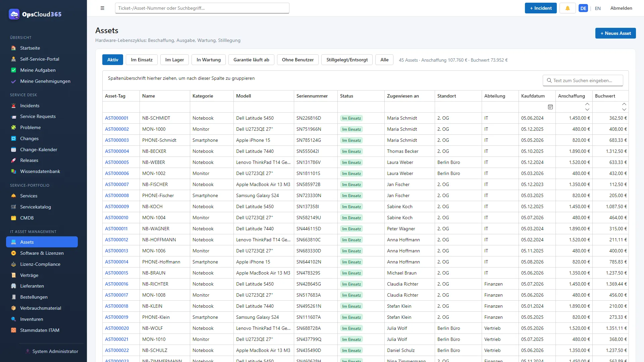The height and width of the screenshot is (362, 644).
Task: Click the Services bell icon
Action: 13,196
